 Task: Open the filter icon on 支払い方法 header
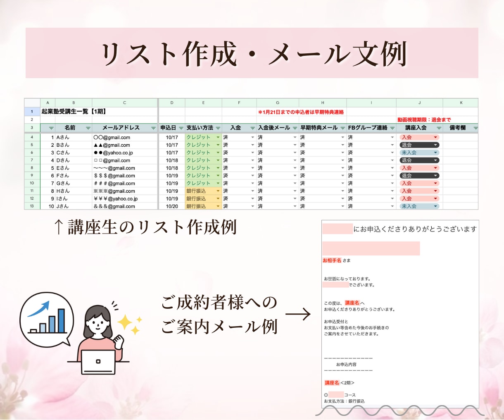tap(218, 128)
